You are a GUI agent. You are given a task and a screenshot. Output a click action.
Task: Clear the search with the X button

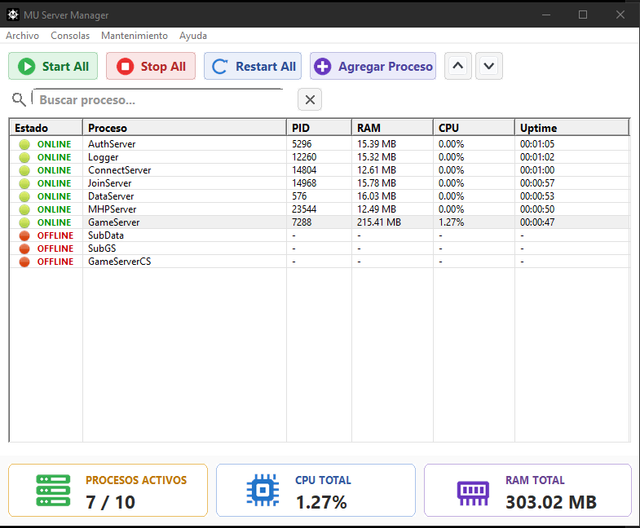tap(310, 100)
